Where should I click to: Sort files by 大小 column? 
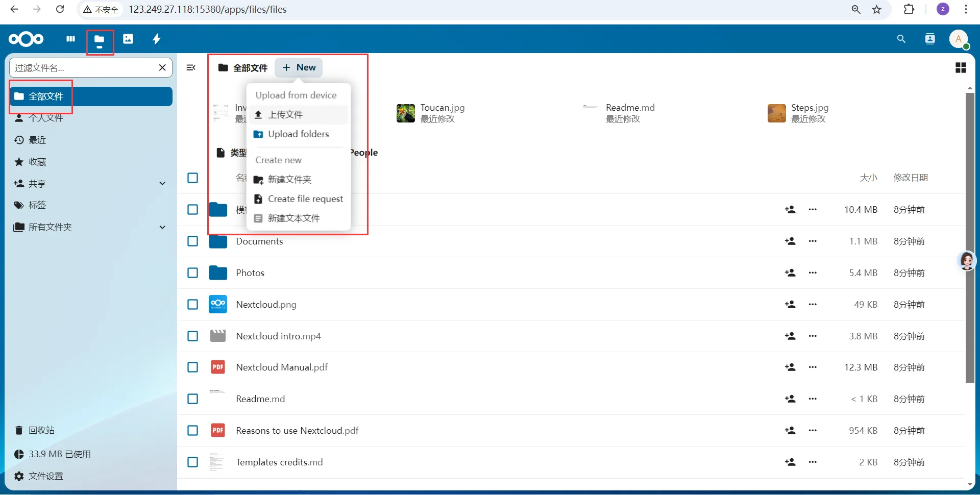868,178
